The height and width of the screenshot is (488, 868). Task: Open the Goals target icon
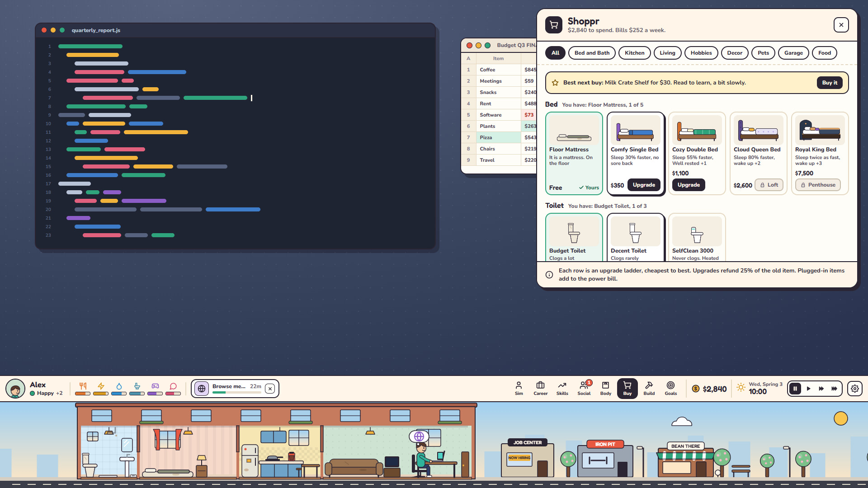click(670, 389)
